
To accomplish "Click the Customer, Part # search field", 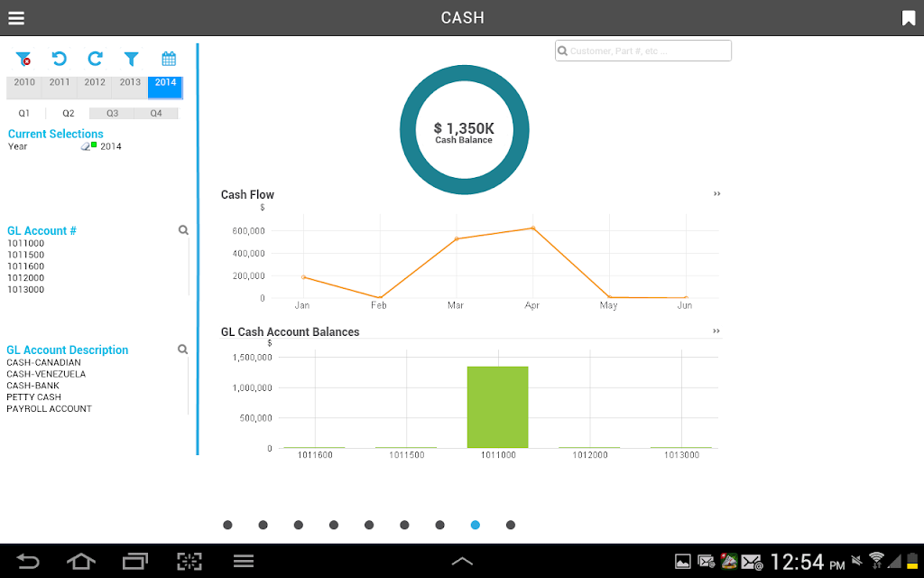I will coord(642,51).
